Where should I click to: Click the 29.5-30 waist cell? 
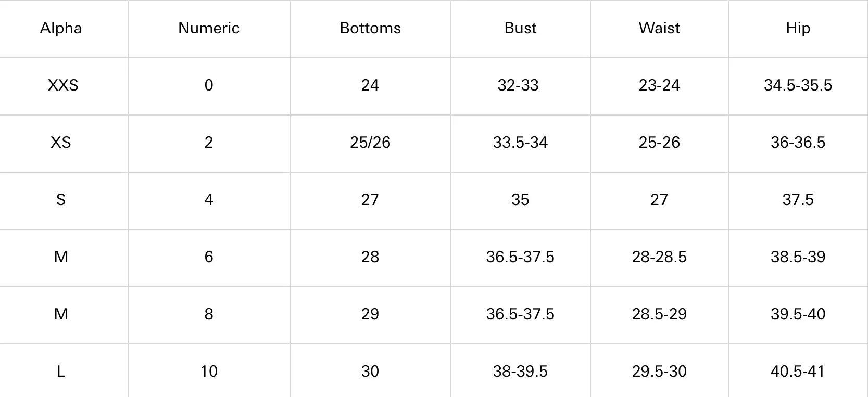(659, 372)
